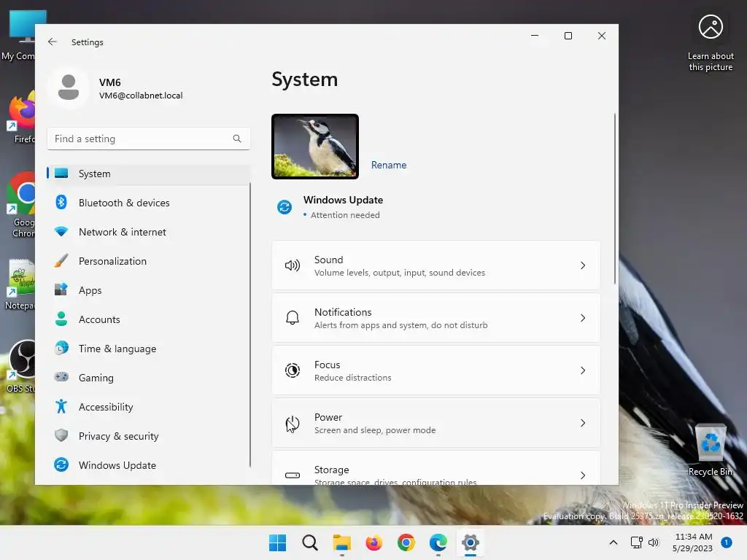
Task: Click the Personalization paintbrush icon
Action: (61, 260)
